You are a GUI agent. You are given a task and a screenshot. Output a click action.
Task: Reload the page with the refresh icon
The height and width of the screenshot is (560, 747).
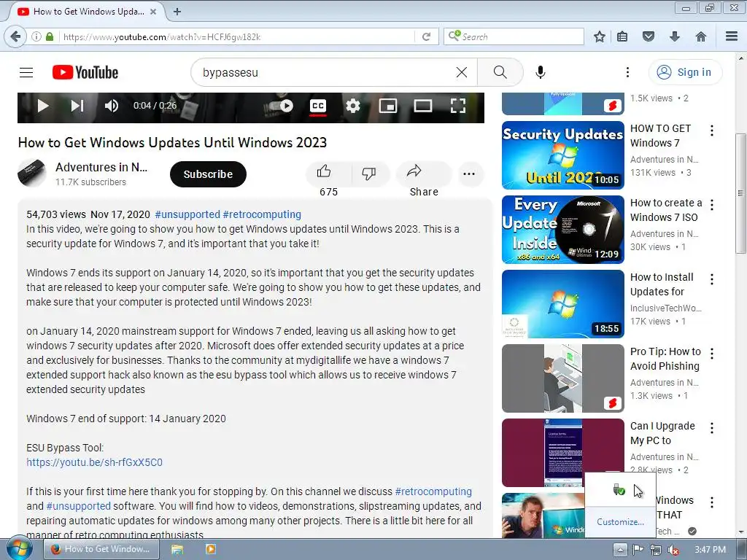[x=426, y=36]
